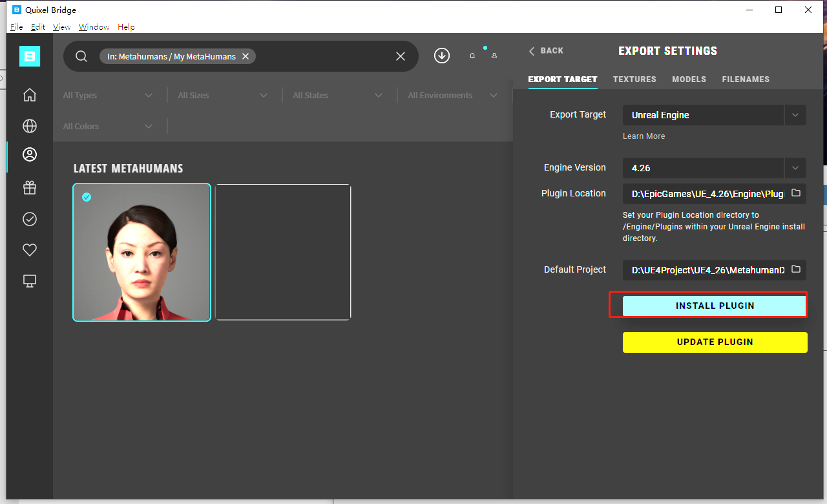Open the globe browse section
This screenshot has height=504, width=827.
30,126
